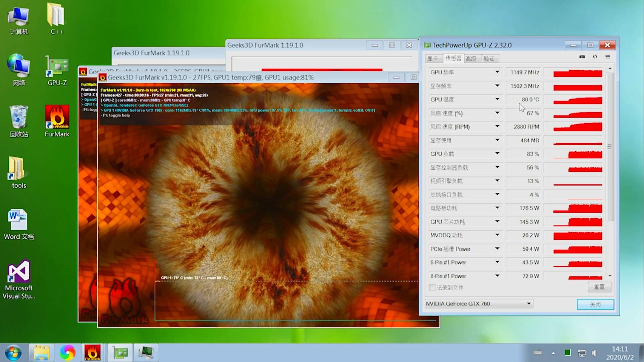Expand the 电路板功耗 sensor dropdown
The height and width of the screenshot is (362, 644).
click(497, 208)
